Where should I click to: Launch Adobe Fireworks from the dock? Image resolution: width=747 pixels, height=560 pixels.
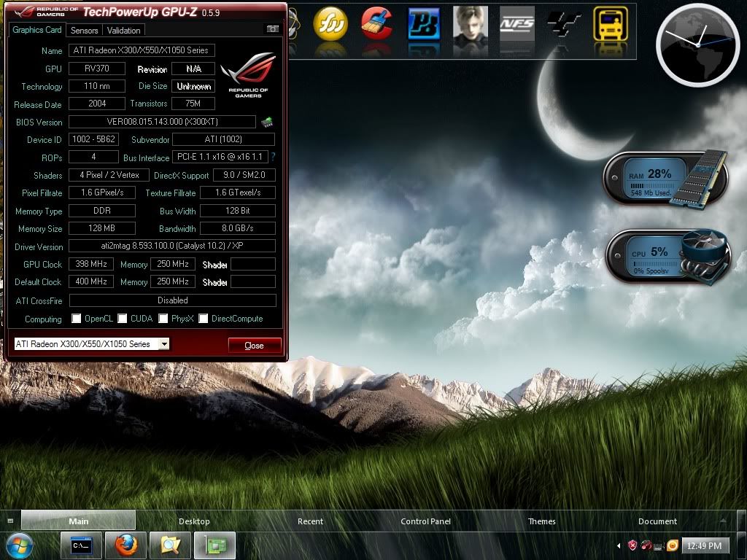(x=330, y=23)
